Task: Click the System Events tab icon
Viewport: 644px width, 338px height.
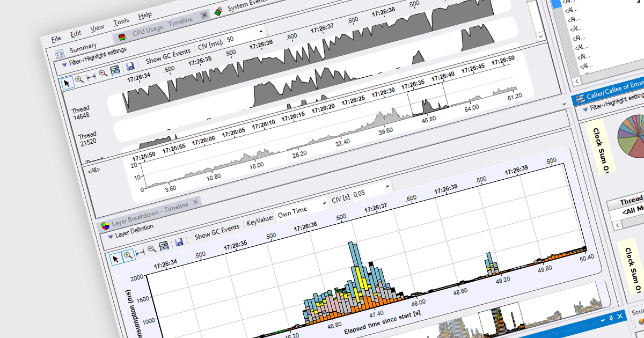Action: pos(218,11)
